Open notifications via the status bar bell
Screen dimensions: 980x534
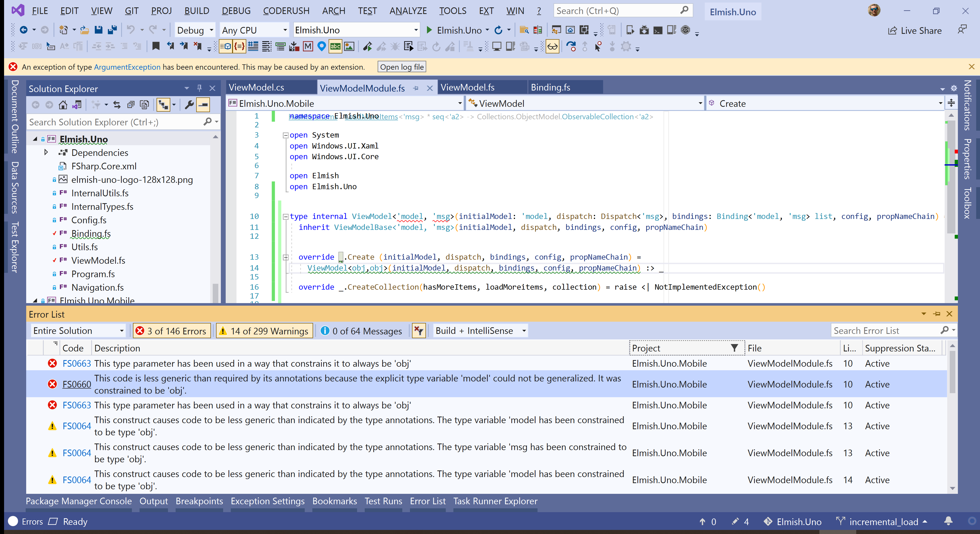tap(948, 522)
